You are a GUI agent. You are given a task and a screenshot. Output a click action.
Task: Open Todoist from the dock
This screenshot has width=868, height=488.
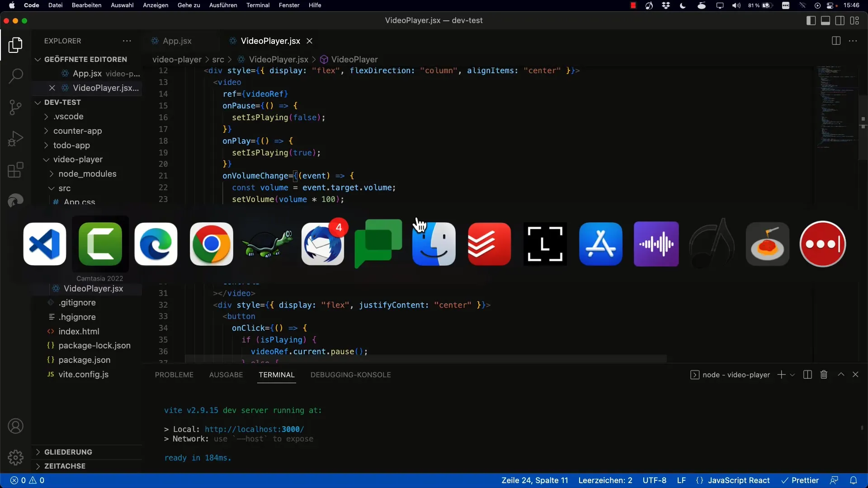pyautogui.click(x=489, y=244)
